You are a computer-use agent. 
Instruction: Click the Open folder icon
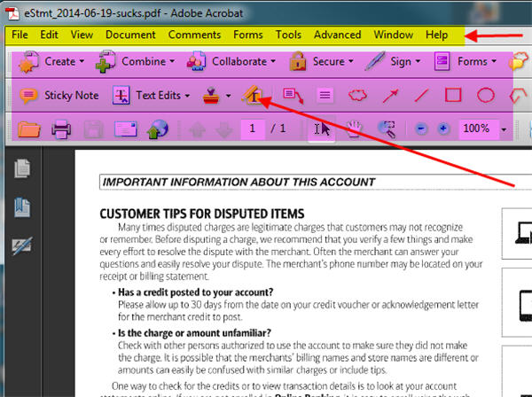(29, 129)
